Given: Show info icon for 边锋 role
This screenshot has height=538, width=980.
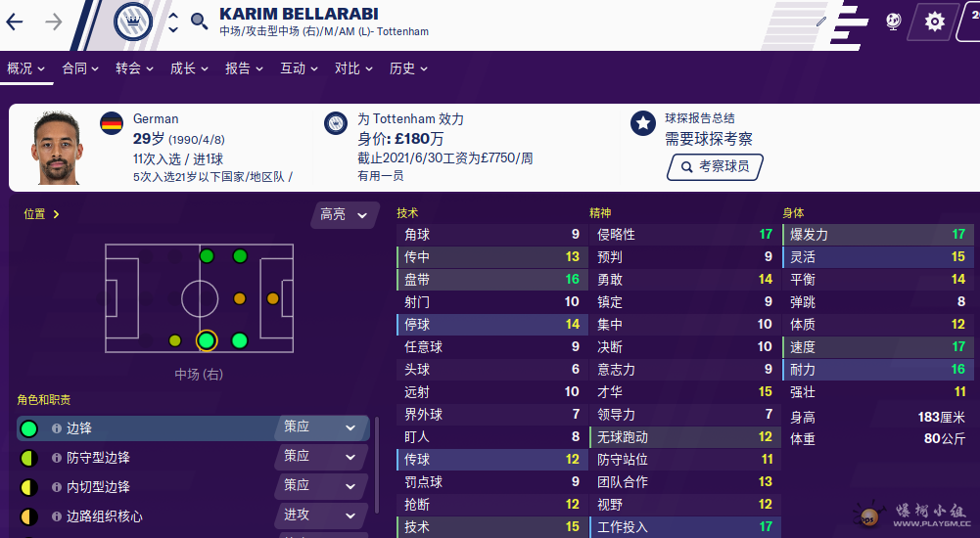Looking at the screenshot, I should [x=56, y=428].
